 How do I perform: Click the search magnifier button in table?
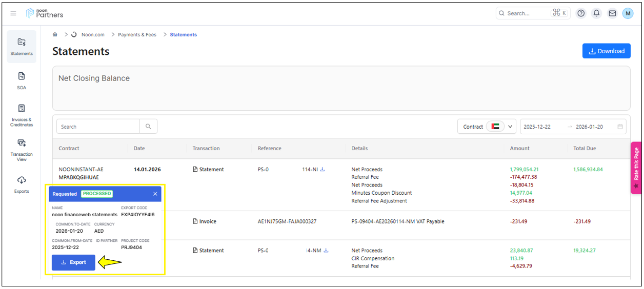tap(148, 127)
